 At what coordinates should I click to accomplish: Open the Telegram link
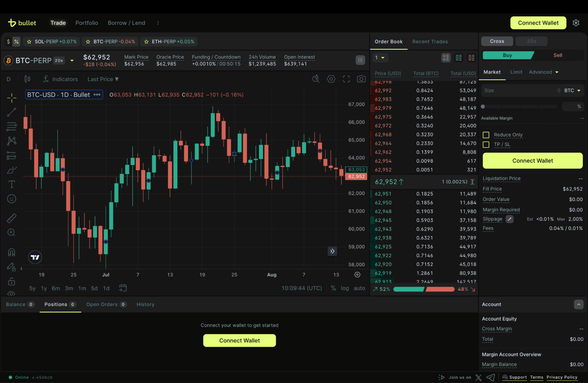[490, 377]
